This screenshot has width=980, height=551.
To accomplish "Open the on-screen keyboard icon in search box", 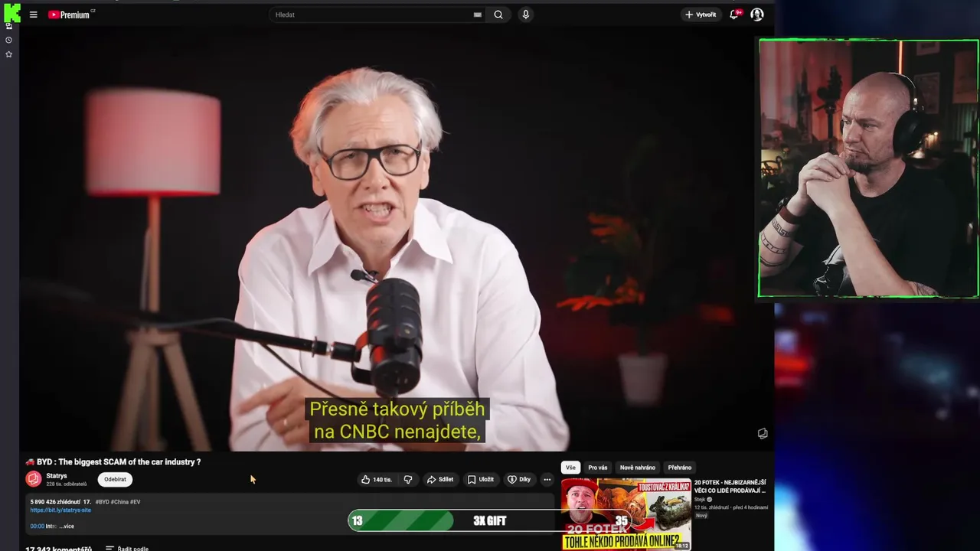I will pos(478,15).
